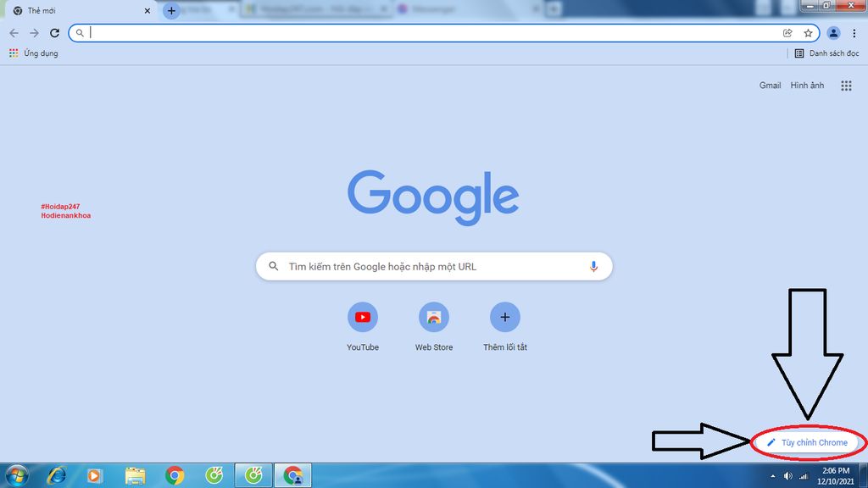
Task: Open the Web Store shortcut
Action: click(x=434, y=327)
